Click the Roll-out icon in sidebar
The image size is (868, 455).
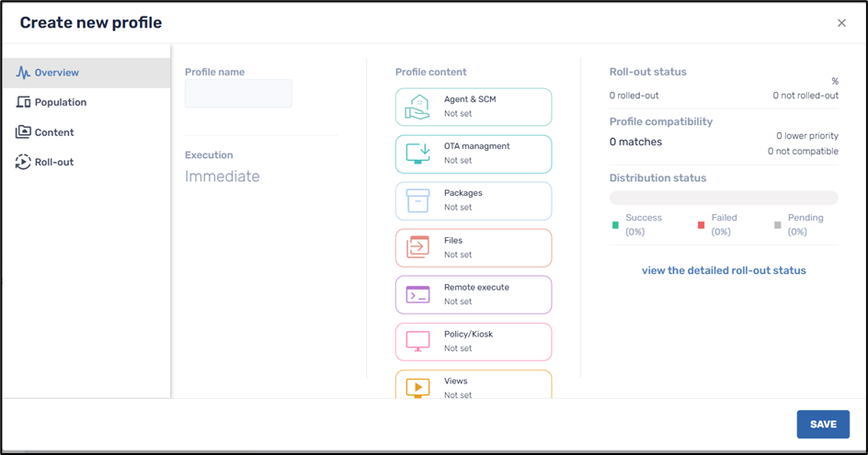click(x=23, y=162)
